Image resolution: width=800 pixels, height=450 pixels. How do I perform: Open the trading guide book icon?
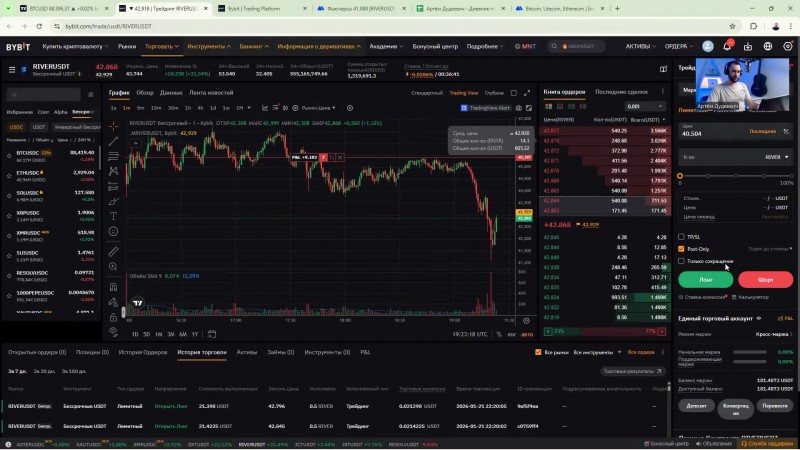coord(663,69)
